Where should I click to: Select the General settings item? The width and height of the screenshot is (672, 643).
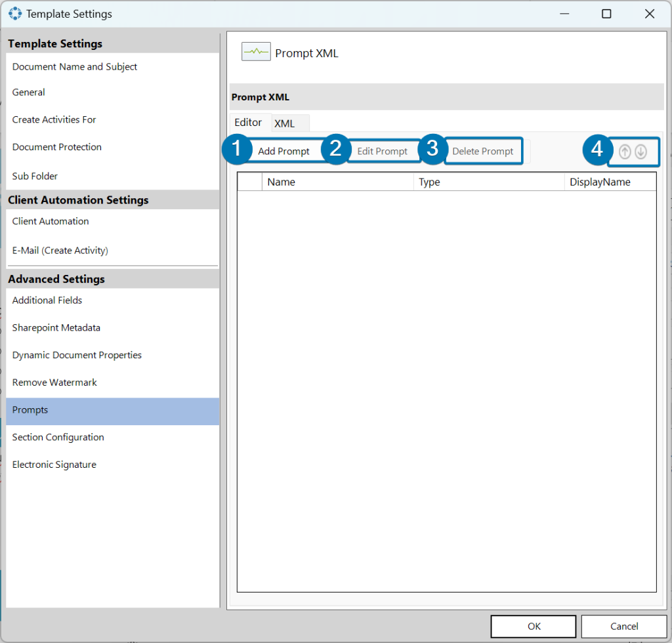(113, 93)
